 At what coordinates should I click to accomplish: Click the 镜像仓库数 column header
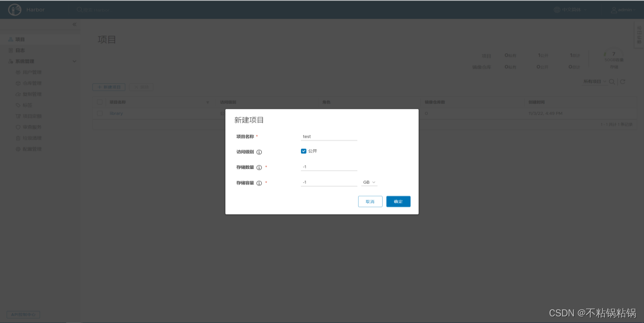click(x=435, y=102)
